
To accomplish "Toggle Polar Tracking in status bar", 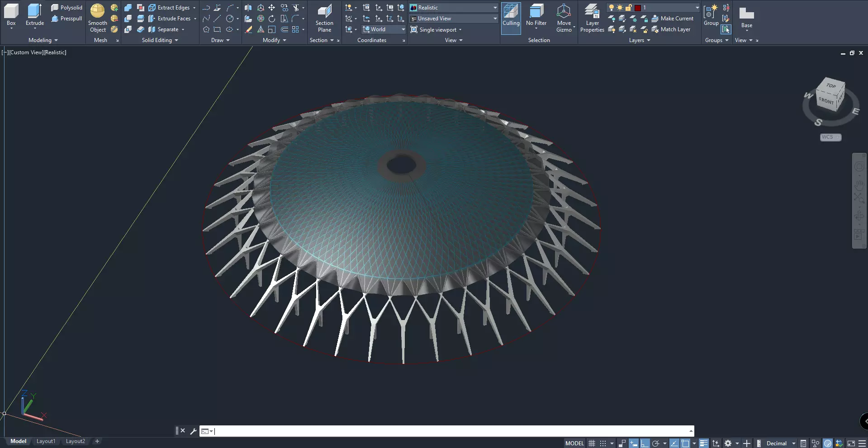I will pyautogui.click(x=655, y=443).
